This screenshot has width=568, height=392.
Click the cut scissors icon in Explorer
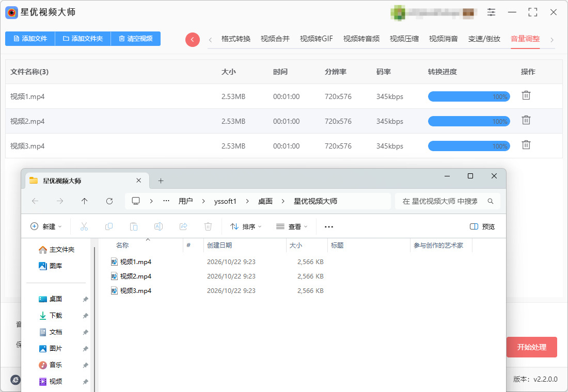pyautogui.click(x=84, y=226)
